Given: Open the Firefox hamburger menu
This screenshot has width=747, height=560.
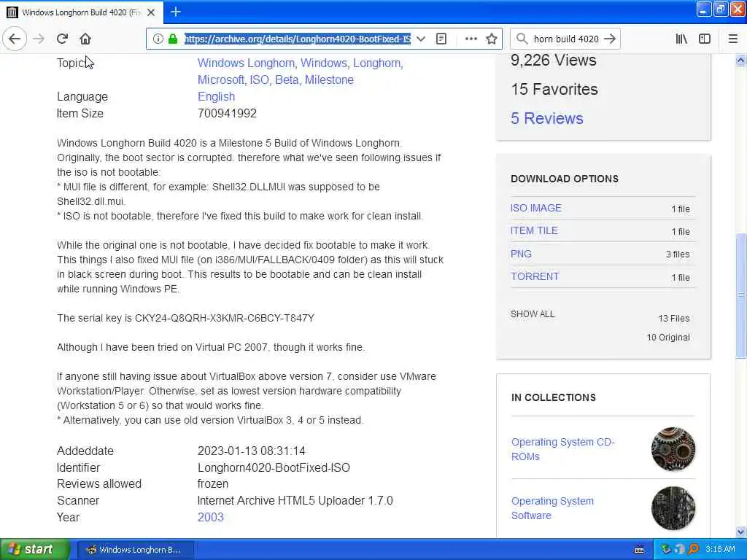Looking at the screenshot, I should 732,39.
